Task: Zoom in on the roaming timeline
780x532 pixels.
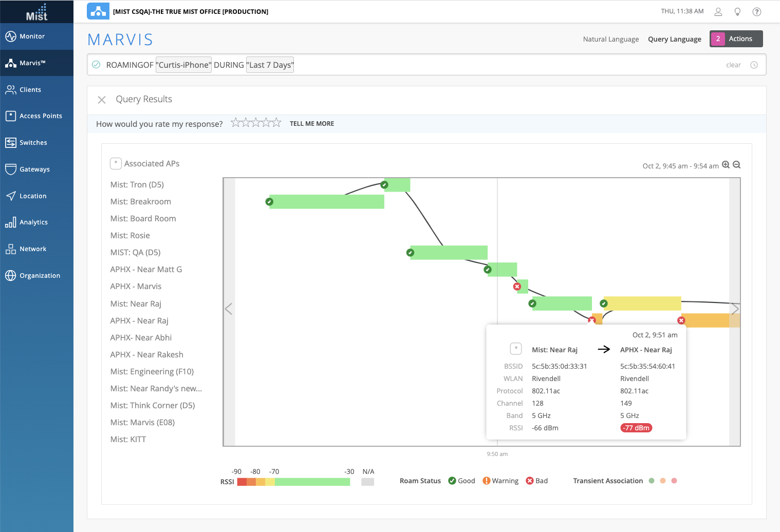Action: point(726,165)
